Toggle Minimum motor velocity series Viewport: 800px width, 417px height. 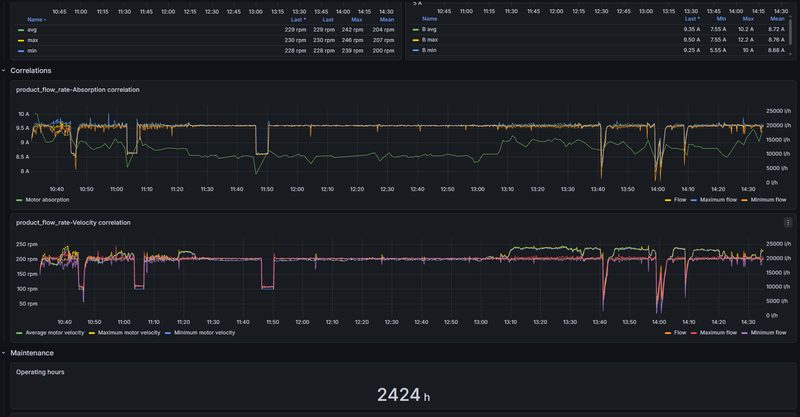pos(205,332)
